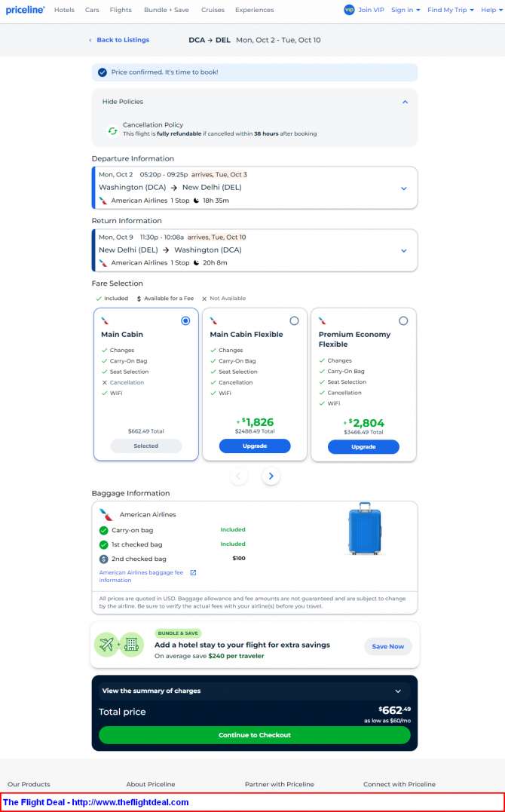The height and width of the screenshot is (812, 505).
Task: Click the 2nd checked bag dollar icon
Action: [x=103, y=559]
